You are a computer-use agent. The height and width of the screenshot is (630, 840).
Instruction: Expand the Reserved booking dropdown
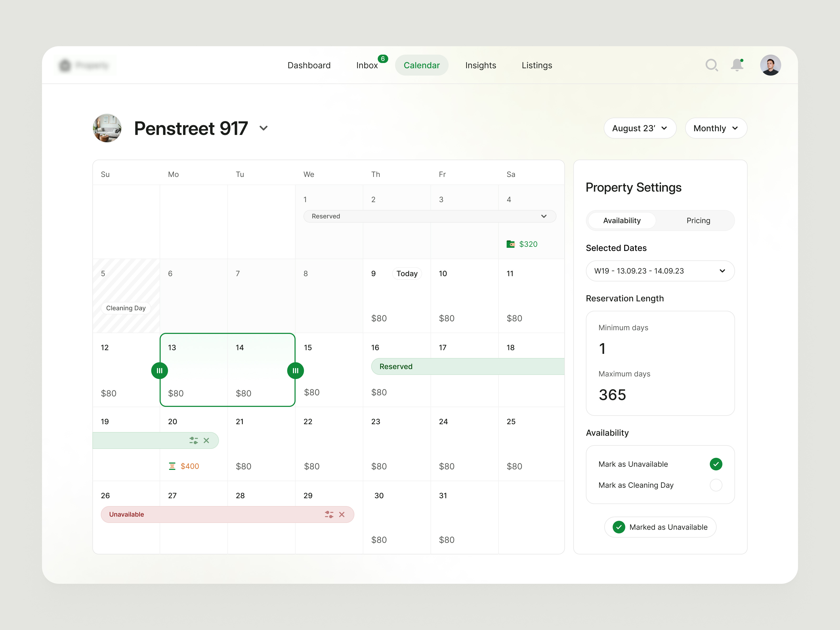(x=544, y=216)
